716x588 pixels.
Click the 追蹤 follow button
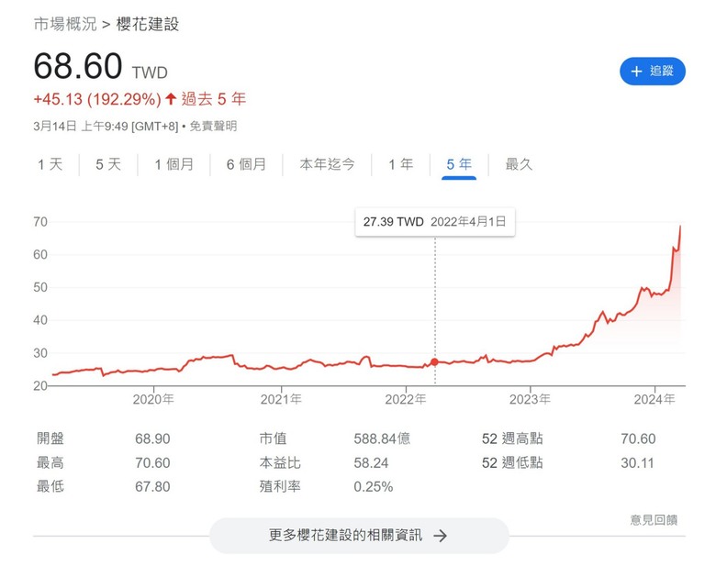coord(652,72)
